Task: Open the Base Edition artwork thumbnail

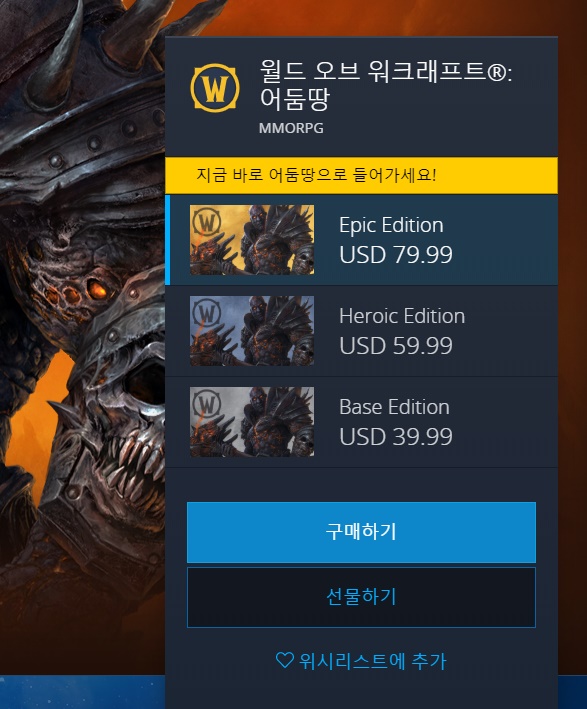Action: (252, 421)
